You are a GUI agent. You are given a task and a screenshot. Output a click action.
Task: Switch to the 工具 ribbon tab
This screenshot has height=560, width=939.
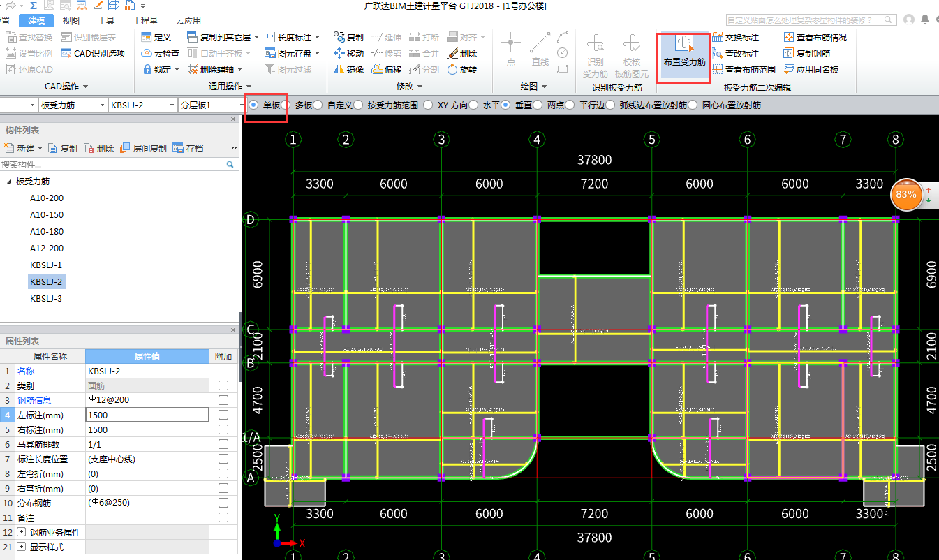point(106,20)
